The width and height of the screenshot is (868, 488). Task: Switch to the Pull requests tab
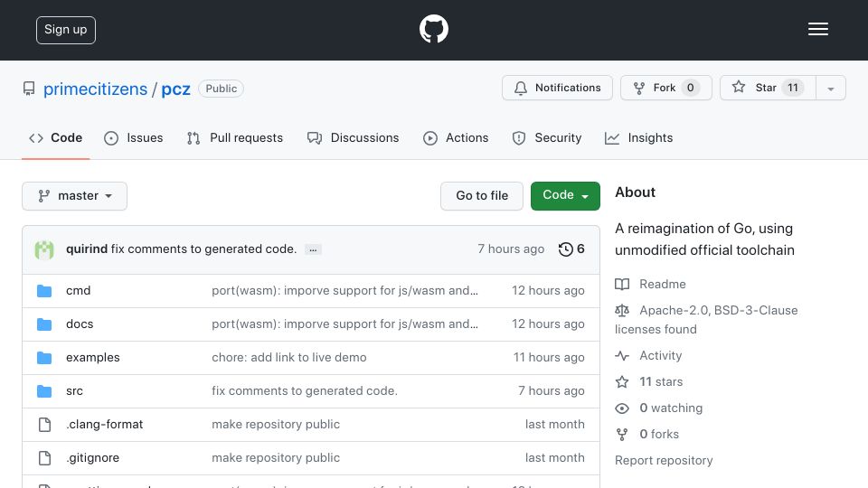(235, 137)
